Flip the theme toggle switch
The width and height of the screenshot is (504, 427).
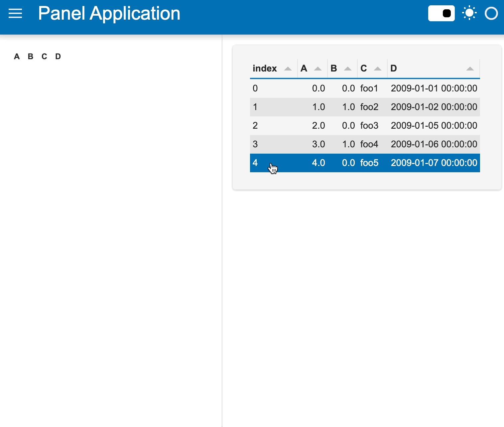(441, 13)
